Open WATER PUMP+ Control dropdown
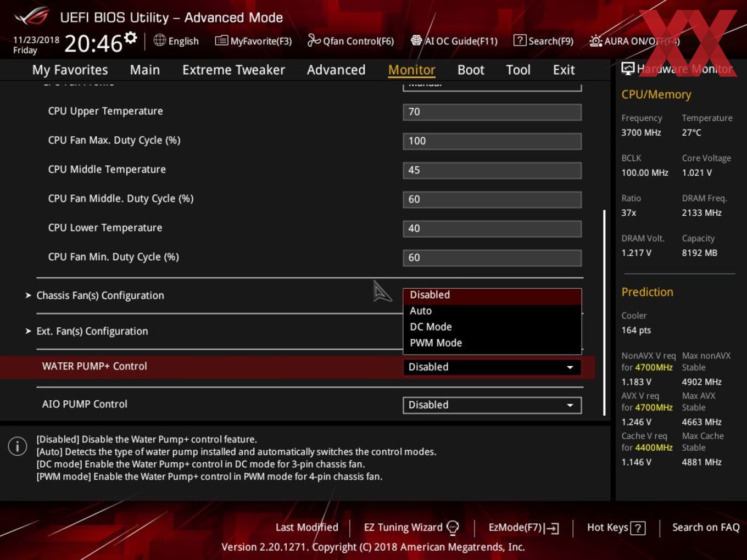The height and width of the screenshot is (560, 747). point(492,367)
